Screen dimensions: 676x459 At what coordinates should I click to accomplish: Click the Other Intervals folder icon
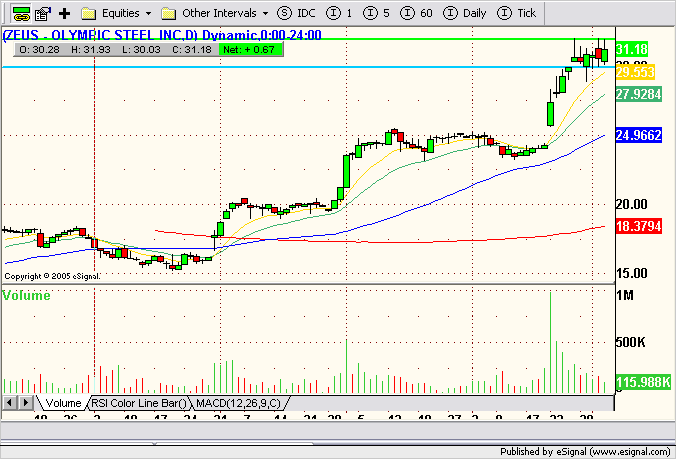click(x=169, y=14)
